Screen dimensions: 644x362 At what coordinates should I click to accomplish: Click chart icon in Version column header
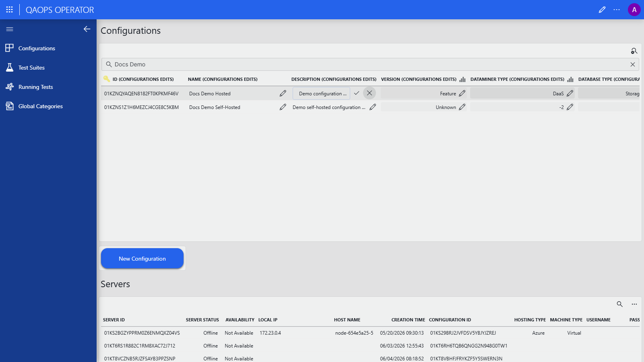point(462,79)
